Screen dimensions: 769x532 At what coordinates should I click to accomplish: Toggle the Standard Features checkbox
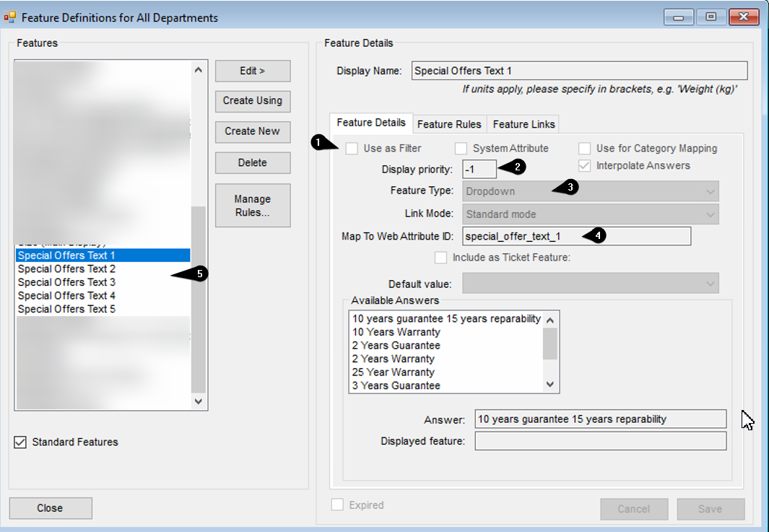20,442
